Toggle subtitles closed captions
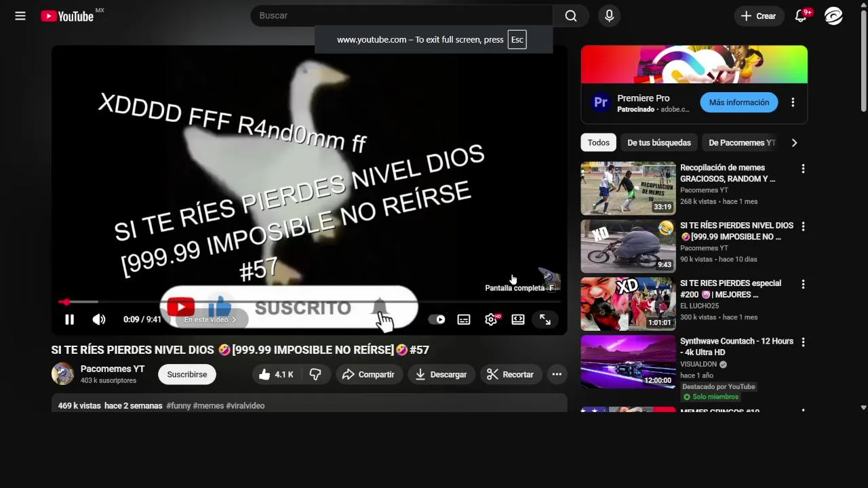This screenshot has width=868, height=488. 464,319
